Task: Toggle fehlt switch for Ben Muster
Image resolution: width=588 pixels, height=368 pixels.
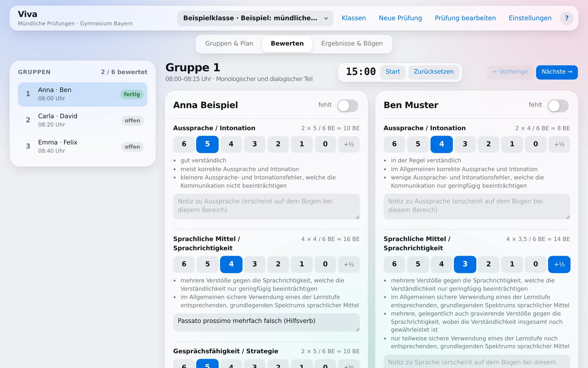Action: coord(558,106)
